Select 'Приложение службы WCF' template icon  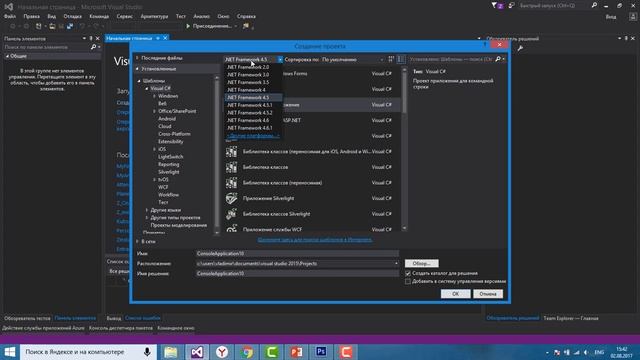point(231,228)
